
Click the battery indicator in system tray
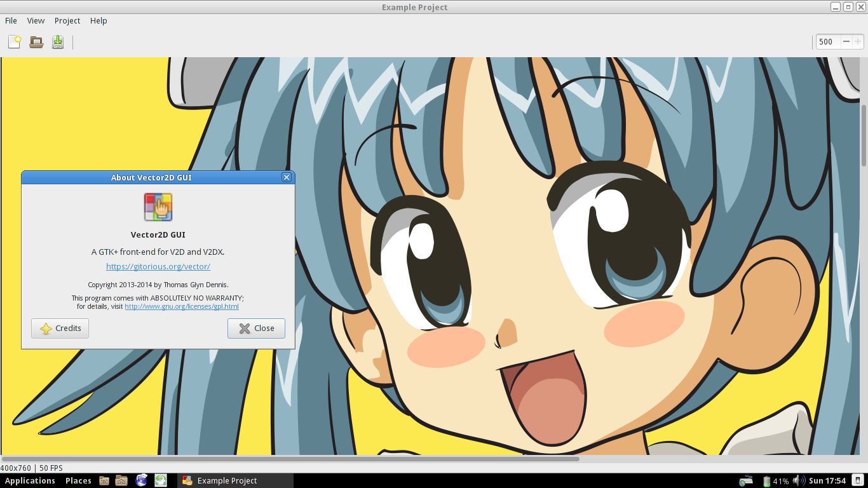coord(767,481)
